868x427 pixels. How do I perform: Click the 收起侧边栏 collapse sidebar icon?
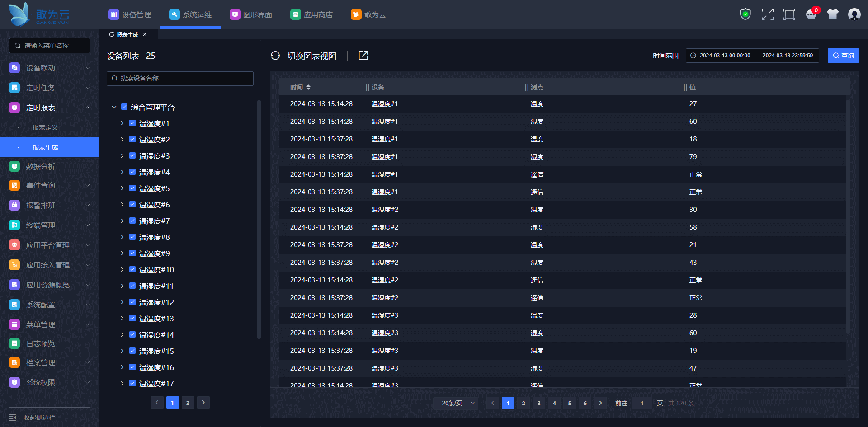click(x=13, y=418)
